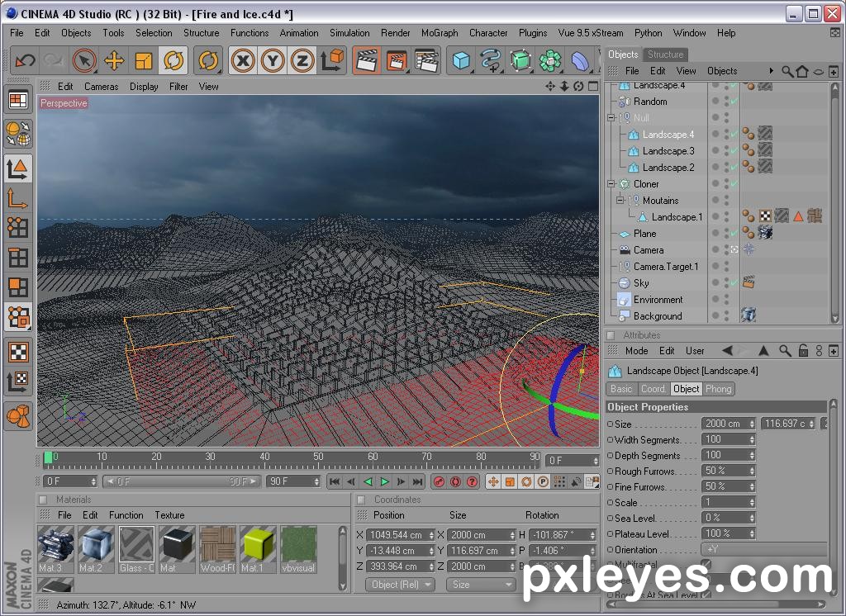The image size is (846, 616).
Task: Click the Materials panel vertical scrollbar
Action: [x=343, y=558]
